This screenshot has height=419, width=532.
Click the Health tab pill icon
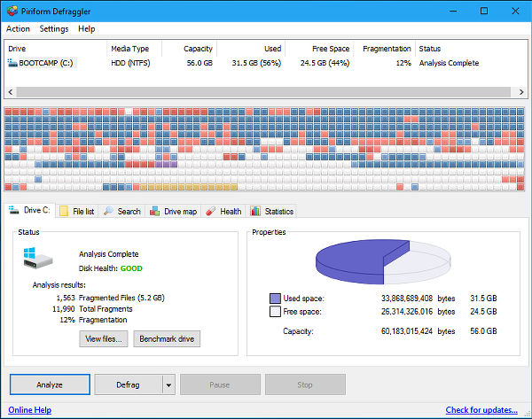[211, 211]
